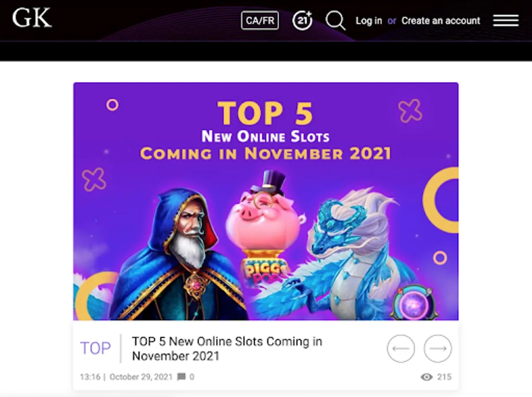Click the comments speech bubble icon
The height and width of the screenshot is (397, 532).
pyautogui.click(x=181, y=377)
